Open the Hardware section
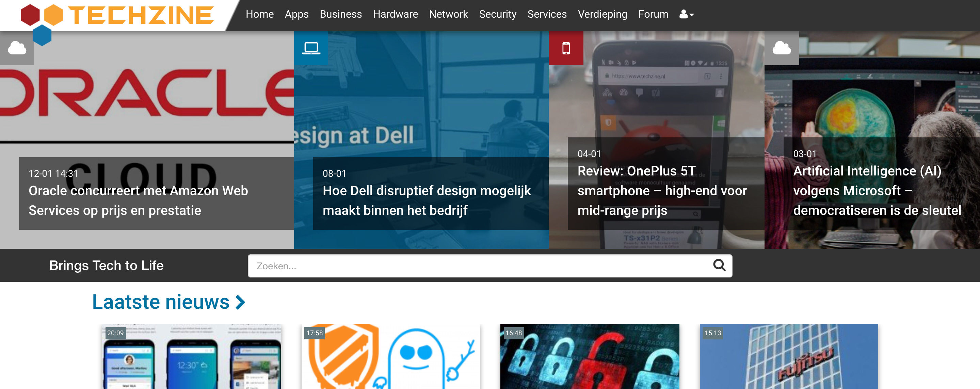This screenshot has height=389, width=980. 395,14
